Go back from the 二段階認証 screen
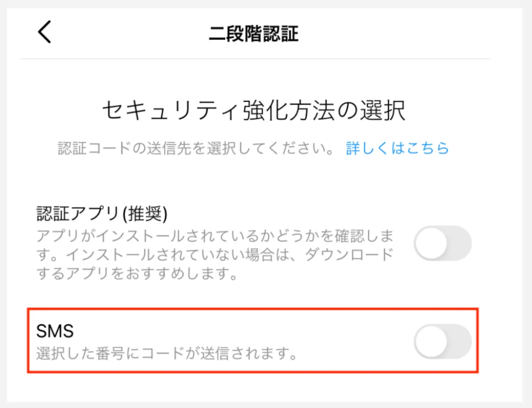532x408 pixels. tap(45, 33)
